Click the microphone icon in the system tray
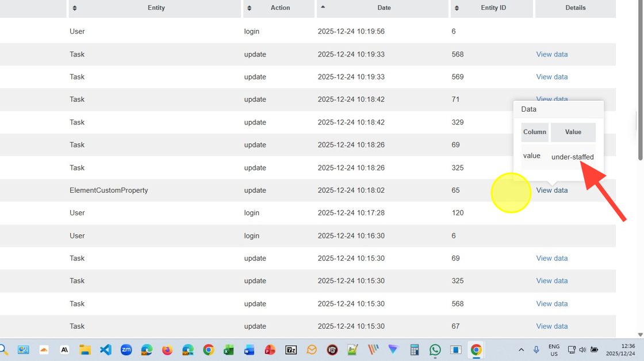Viewport: 644px width, 361px height. pos(536,349)
